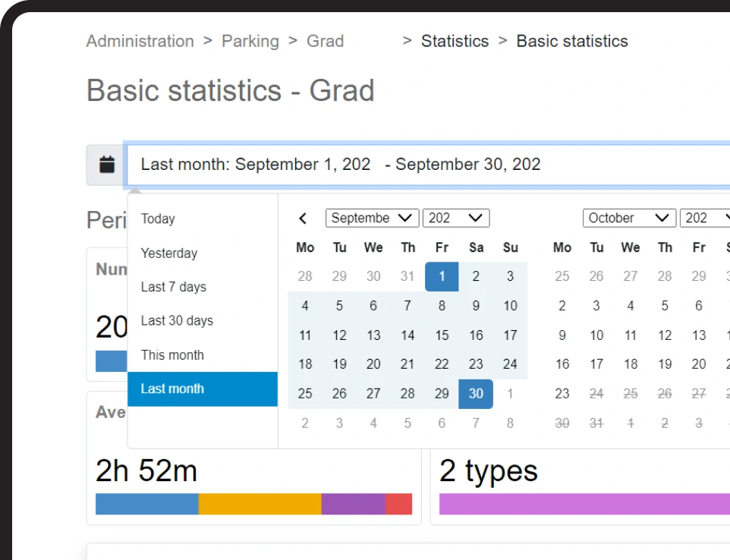This screenshot has width=730, height=560.
Task: Select September 27 in the calendar
Action: point(373,394)
